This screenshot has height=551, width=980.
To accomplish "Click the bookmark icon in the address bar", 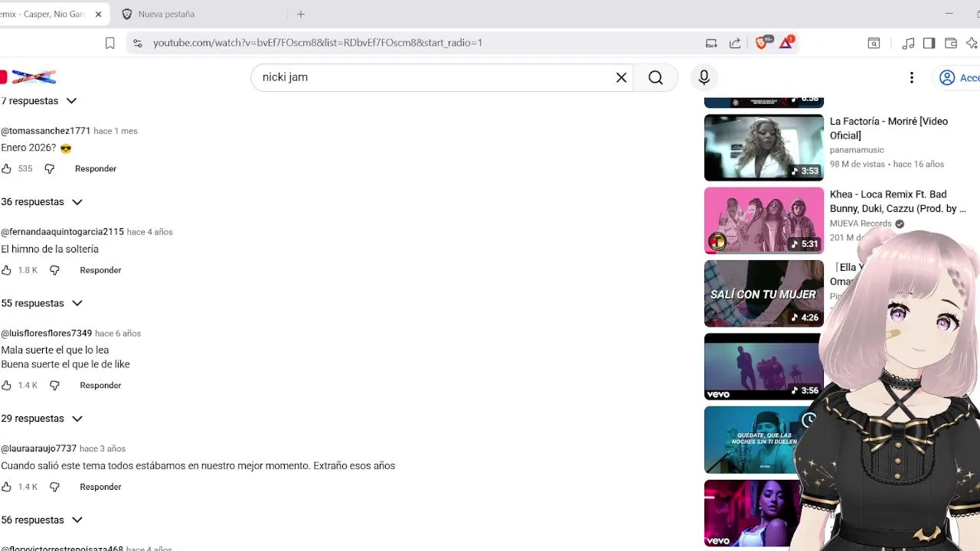I will click(x=109, y=43).
